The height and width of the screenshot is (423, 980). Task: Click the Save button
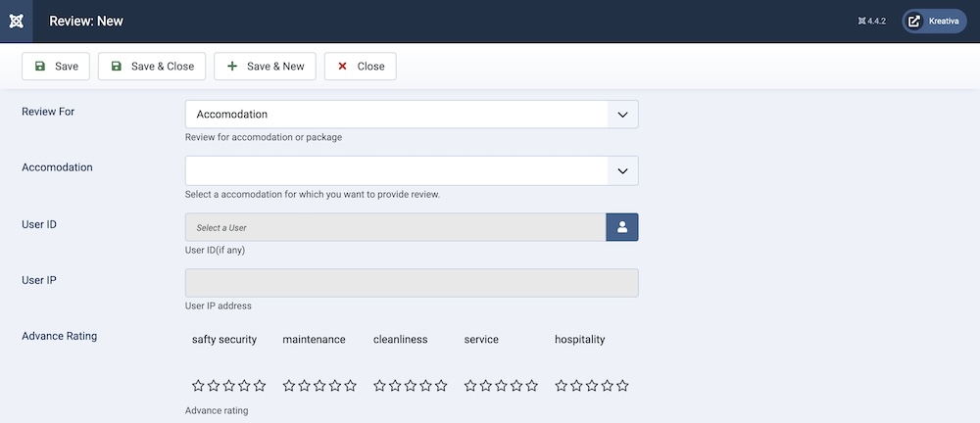tap(56, 67)
